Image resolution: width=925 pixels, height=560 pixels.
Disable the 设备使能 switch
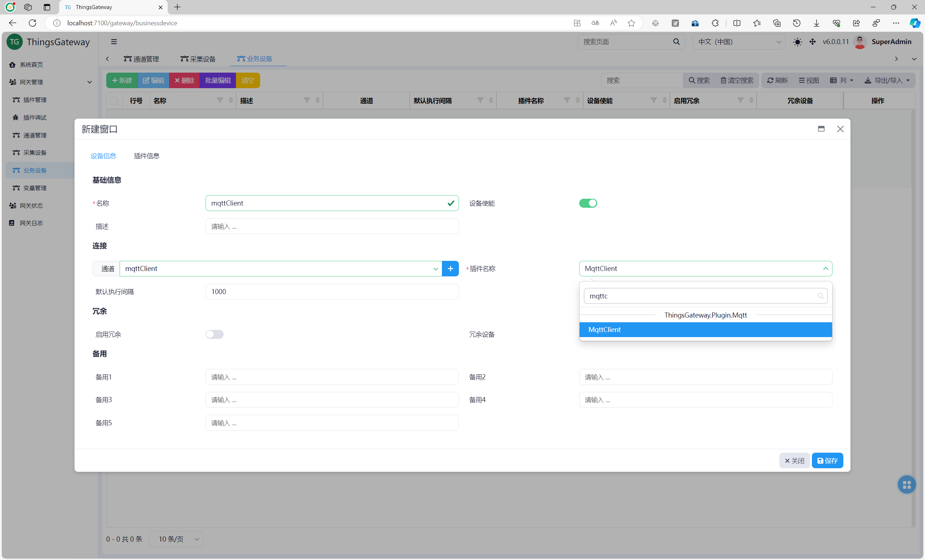588,203
